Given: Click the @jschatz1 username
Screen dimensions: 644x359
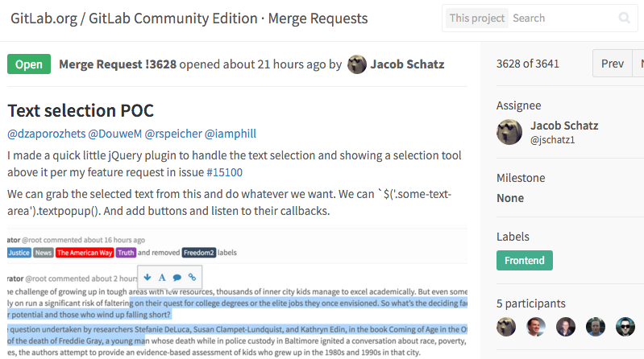Looking at the screenshot, I should click(552, 140).
